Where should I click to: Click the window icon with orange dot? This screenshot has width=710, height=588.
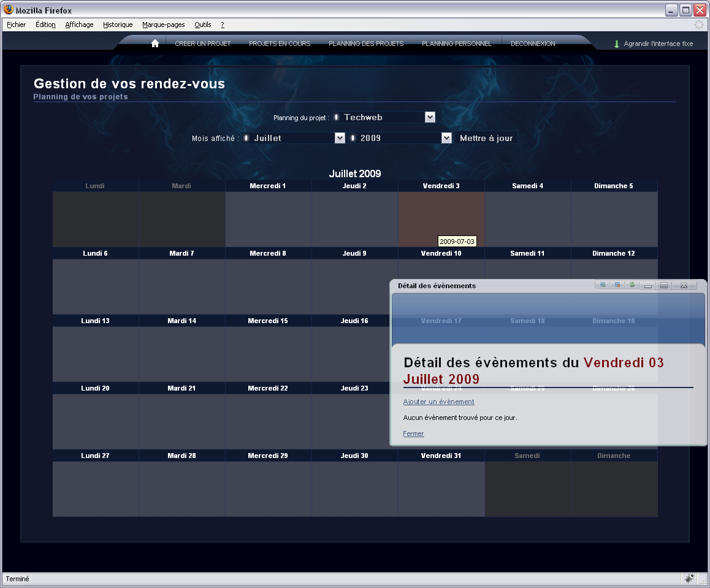[x=617, y=285]
